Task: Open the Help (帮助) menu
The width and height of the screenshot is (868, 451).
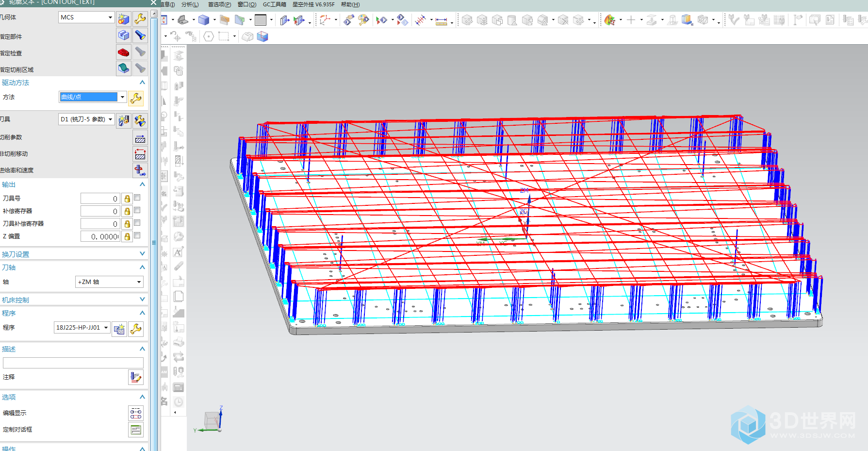Action: point(350,4)
